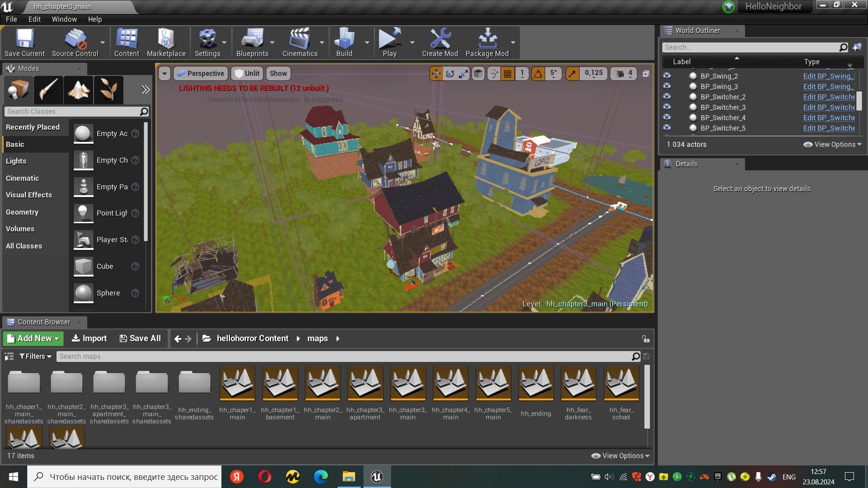Click the Blueprints toolbar icon
Image resolution: width=868 pixels, height=488 pixels.
252,42
